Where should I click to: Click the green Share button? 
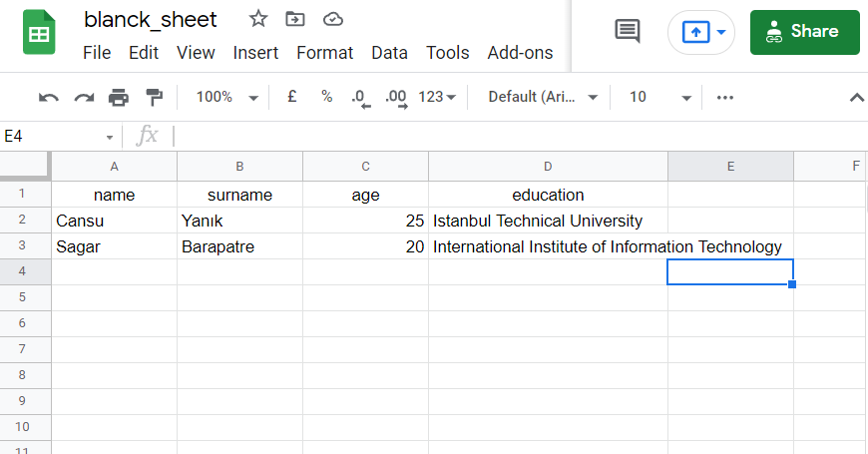805,32
